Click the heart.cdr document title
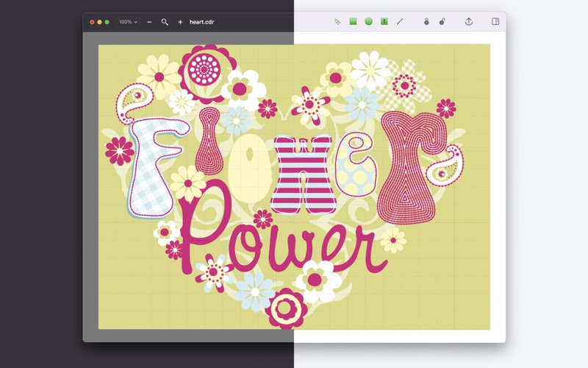The width and height of the screenshot is (588, 368). (x=201, y=22)
